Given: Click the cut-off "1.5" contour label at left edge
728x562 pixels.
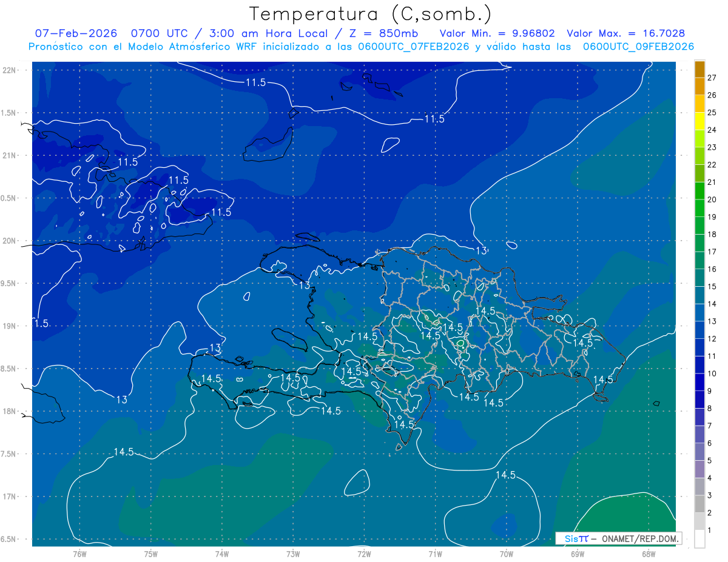Looking at the screenshot, I should (x=41, y=324).
